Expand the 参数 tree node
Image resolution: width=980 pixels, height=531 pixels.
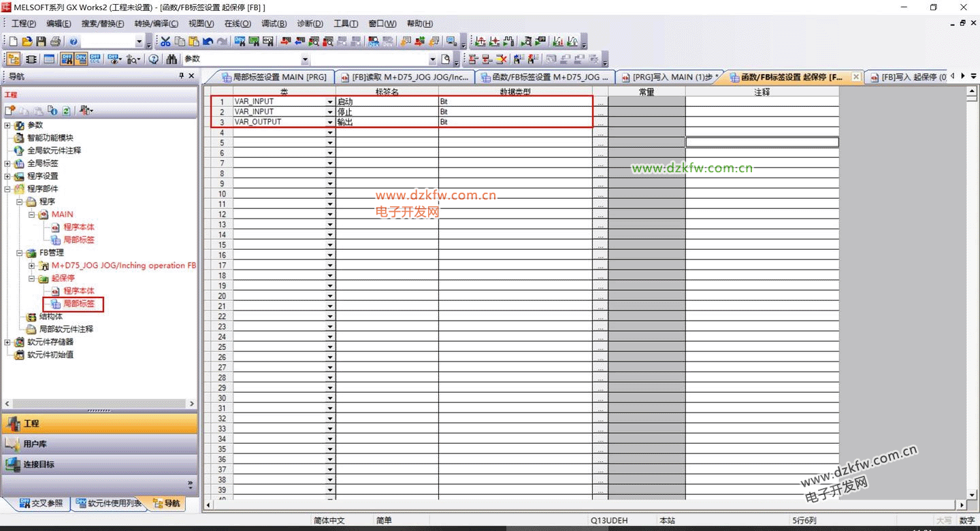(7, 125)
